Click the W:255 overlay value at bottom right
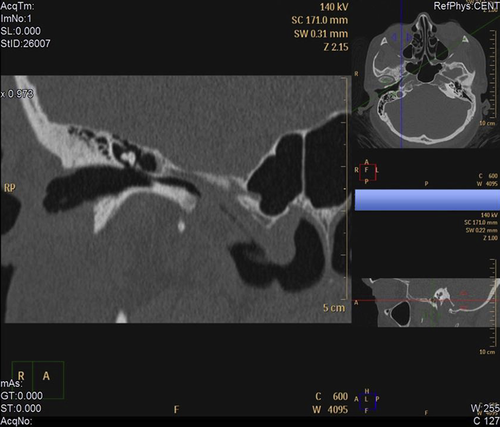500x427 pixels. click(485, 408)
